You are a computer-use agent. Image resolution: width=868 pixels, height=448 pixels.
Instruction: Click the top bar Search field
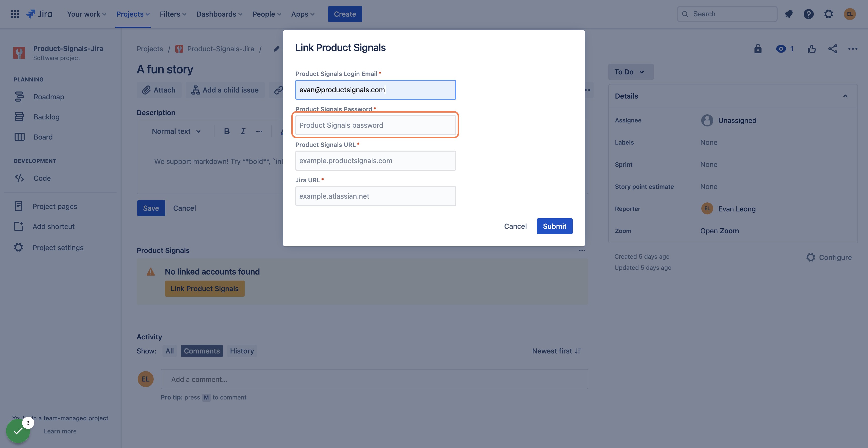point(727,14)
